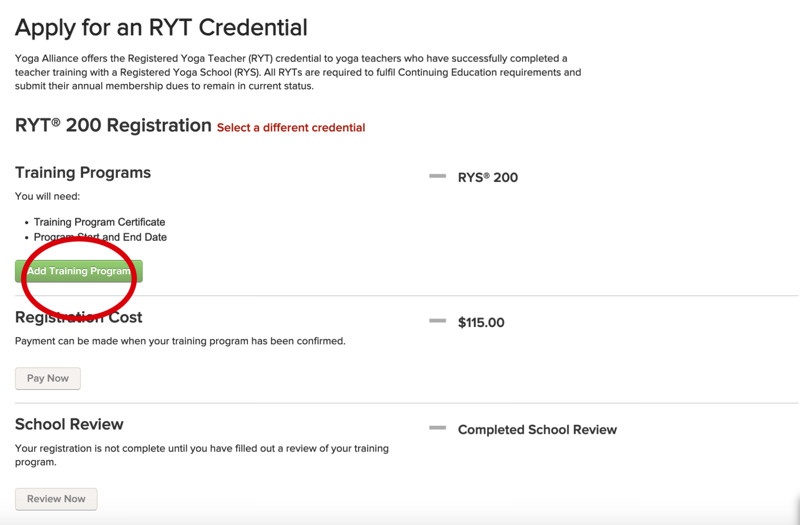The image size is (800, 525).
Task: Click the Registration Cost section heading
Action: tap(79, 317)
